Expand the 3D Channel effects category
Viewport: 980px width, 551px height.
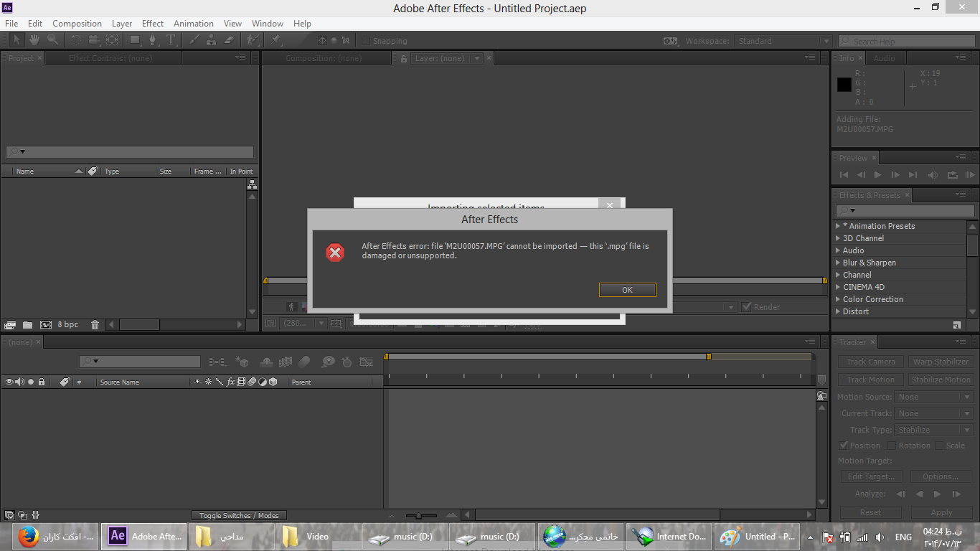(x=838, y=238)
